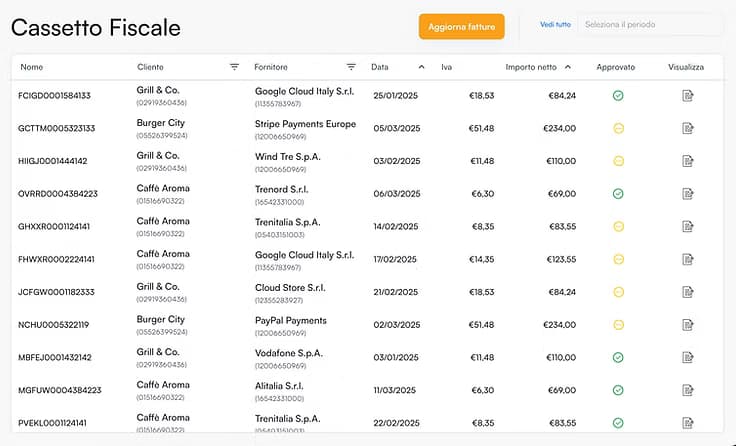The image size is (736, 446).
Task: Toggle pending status for NCHU0005322119
Action: (619, 325)
